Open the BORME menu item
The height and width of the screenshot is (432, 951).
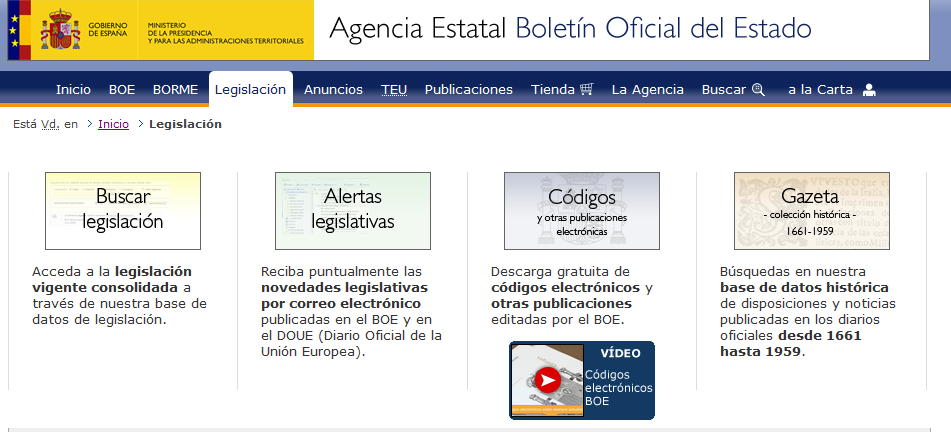click(x=175, y=90)
